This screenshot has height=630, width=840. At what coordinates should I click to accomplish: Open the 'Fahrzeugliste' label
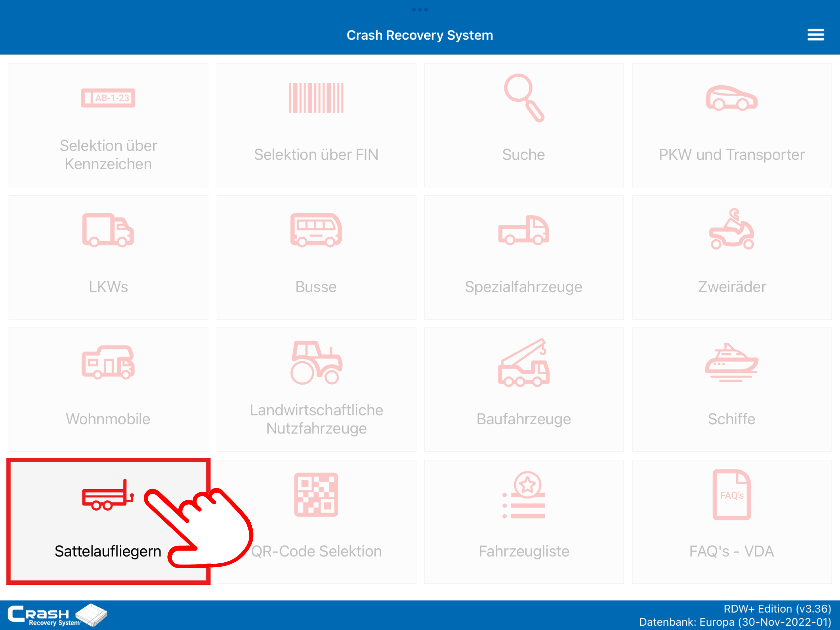(524, 551)
